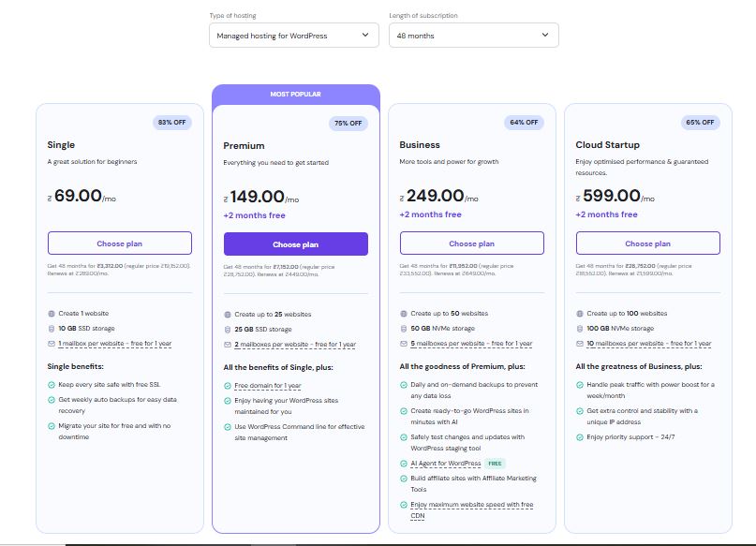The image size is (756, 546).
Task: Click globe icon beside 'Create 1 website'
Action: click(x=51, y=314)
